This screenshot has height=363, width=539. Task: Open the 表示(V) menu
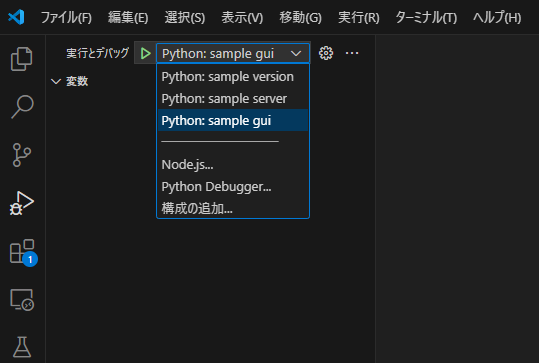tap(242, 17)
